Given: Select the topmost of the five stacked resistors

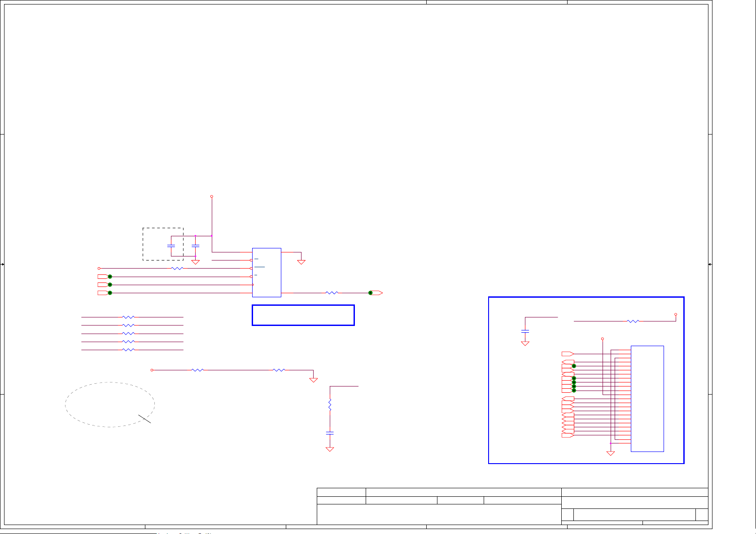Looking at the screenshot, I should click(128, 317).
